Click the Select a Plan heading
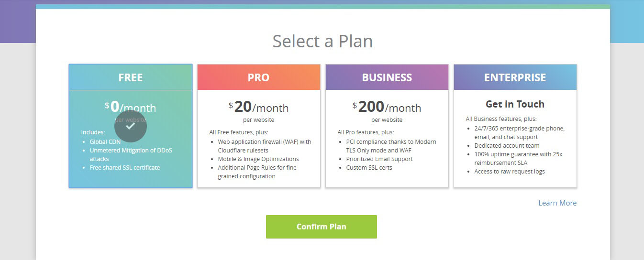Viewport: 644px width, 260px height. pos(322,41)
